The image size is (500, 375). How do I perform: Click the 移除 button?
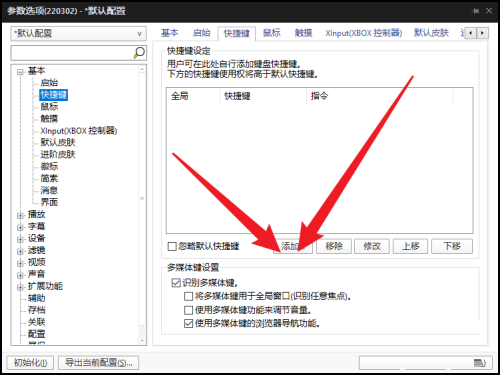coord(334,246)
